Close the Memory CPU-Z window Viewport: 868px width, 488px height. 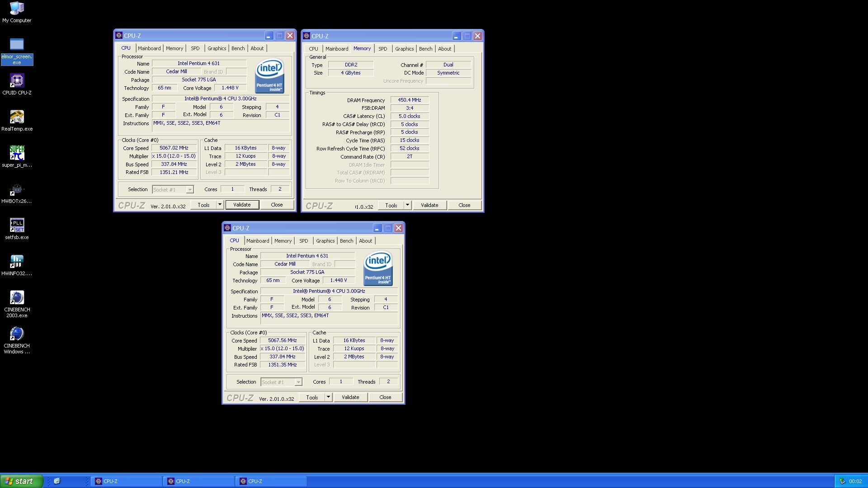477,36
